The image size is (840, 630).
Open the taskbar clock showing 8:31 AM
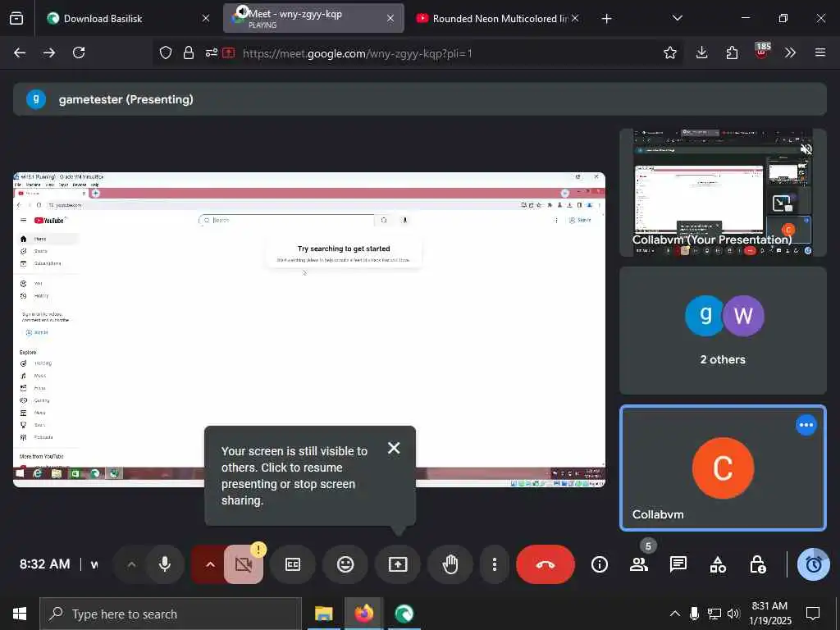point(769,614)
